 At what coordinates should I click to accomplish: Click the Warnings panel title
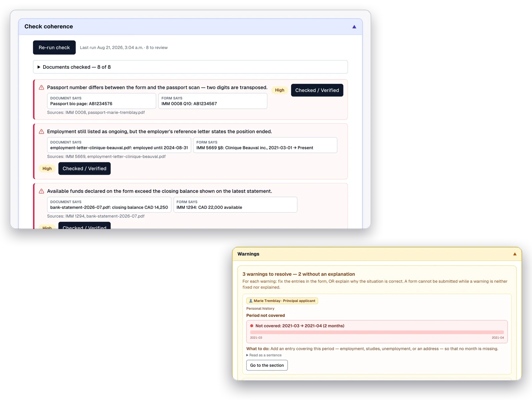click(x=248, y=254)
